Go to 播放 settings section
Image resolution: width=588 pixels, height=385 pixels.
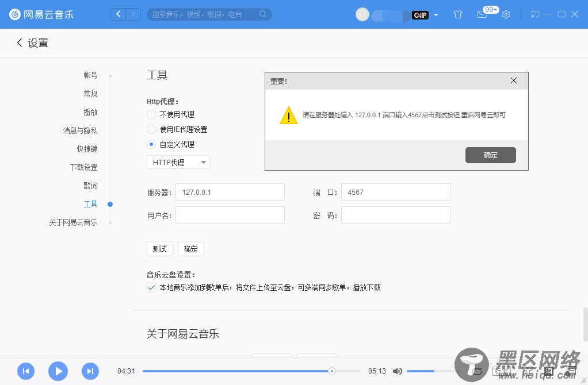90,112
